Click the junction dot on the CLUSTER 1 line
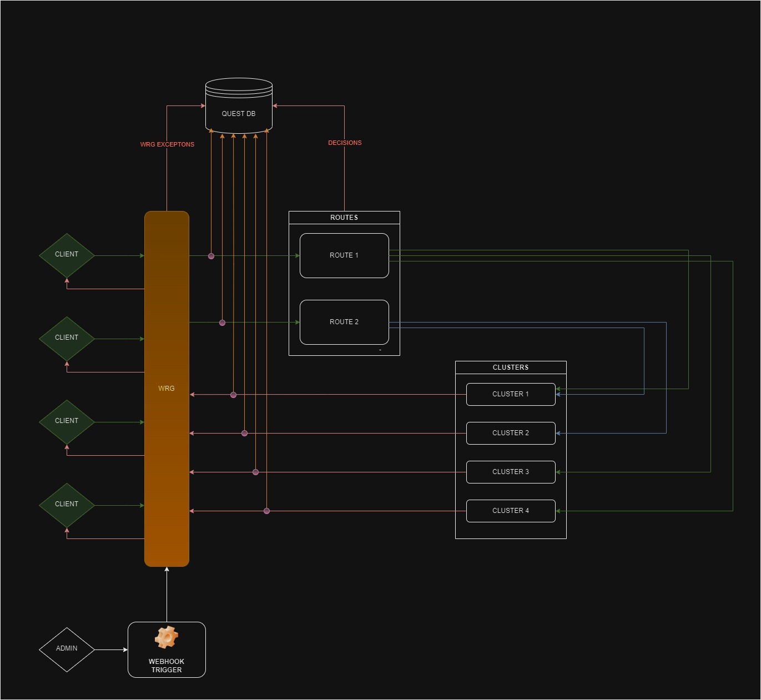The height and width of the screenshot is (700, 761). pyautogui.click(x=233, y=395)
